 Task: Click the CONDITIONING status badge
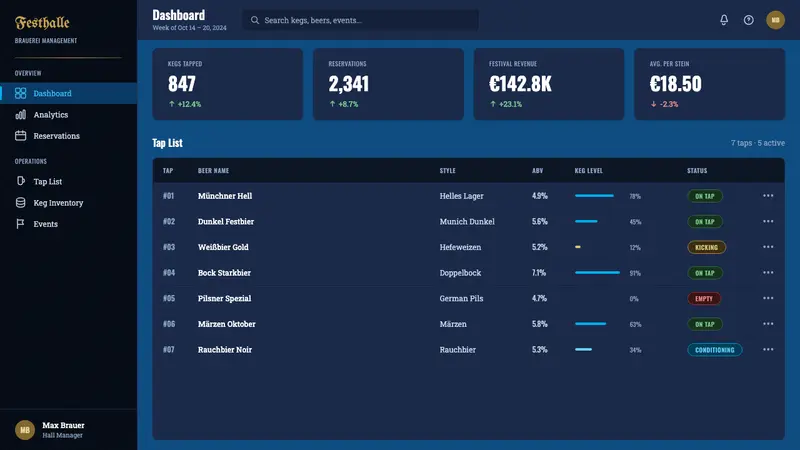[x=714, y=350]
